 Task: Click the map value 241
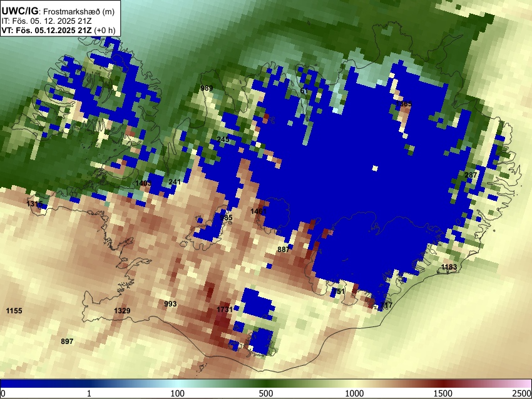[175, 182]
